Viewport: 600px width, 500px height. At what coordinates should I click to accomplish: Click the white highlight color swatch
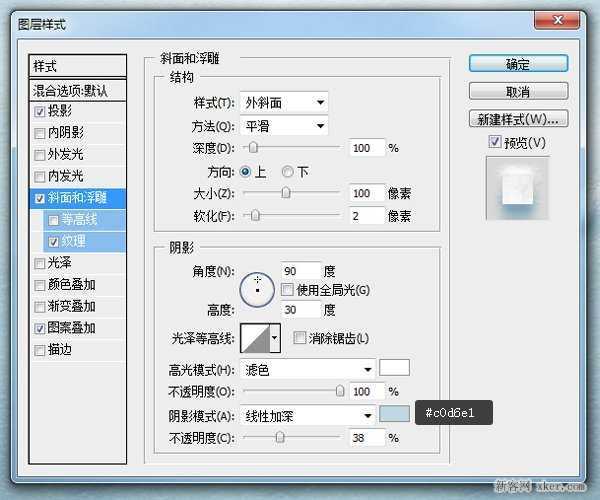[395, 369]
